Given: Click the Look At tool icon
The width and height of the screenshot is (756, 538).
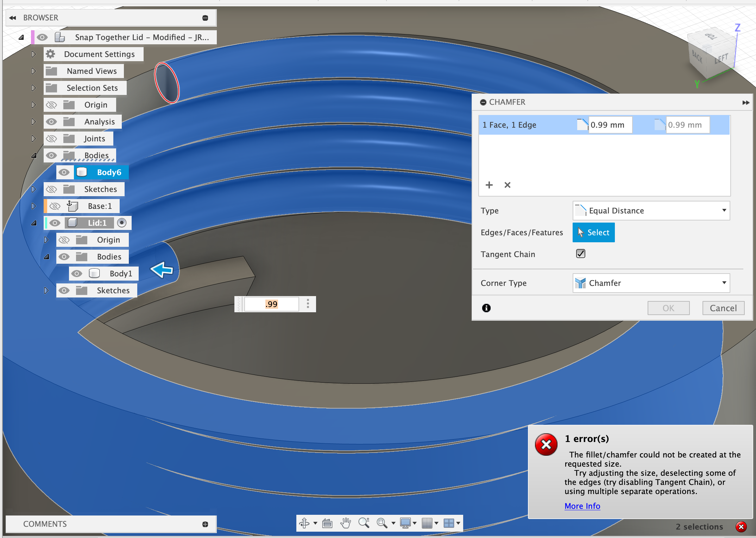Looking at the screenshot, I should [x=327, y=523].
